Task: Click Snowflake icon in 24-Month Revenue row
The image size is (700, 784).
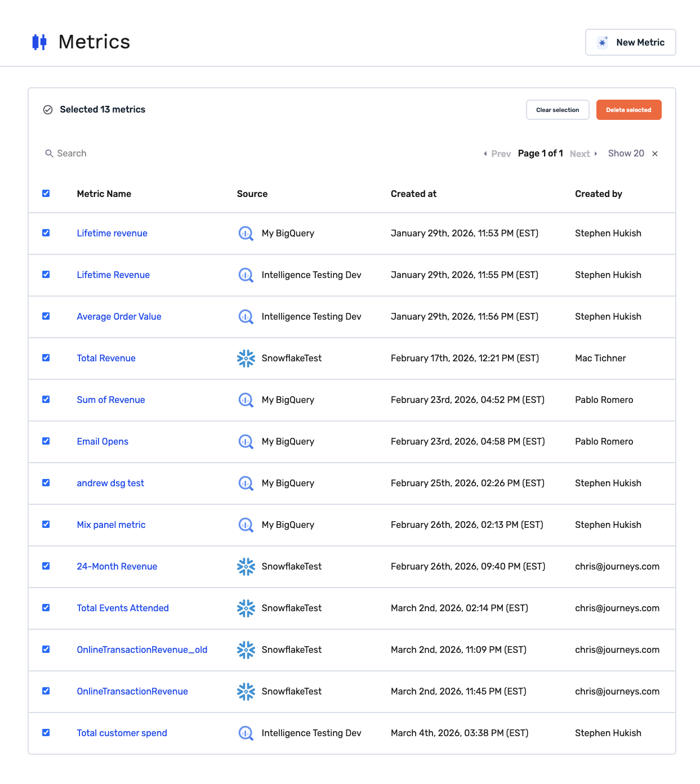Action: tap(246, 567)
